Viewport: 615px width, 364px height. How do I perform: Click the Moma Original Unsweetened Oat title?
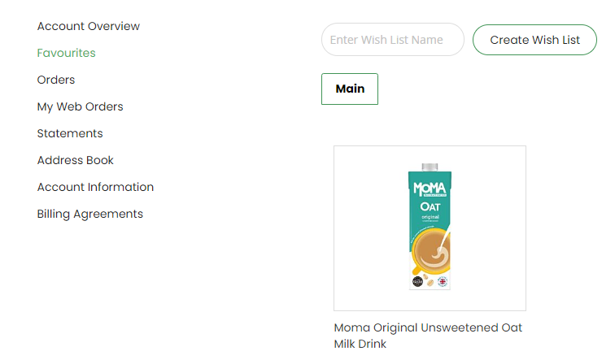click(428, 327)
